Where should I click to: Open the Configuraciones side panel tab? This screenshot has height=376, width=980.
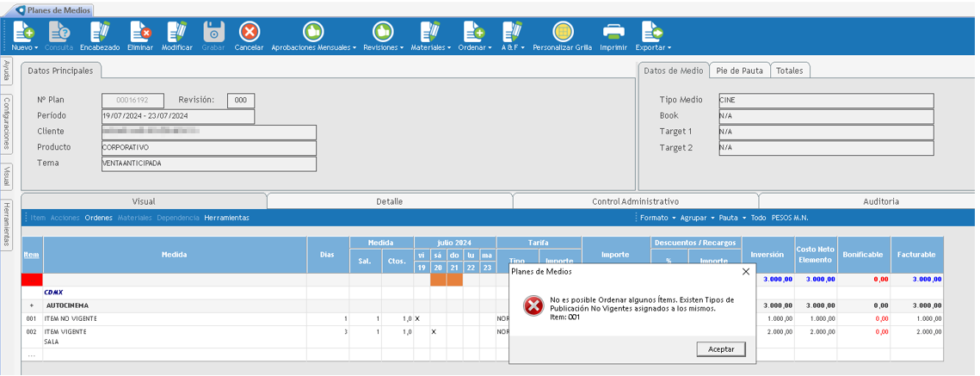click(x=7, y=121)
